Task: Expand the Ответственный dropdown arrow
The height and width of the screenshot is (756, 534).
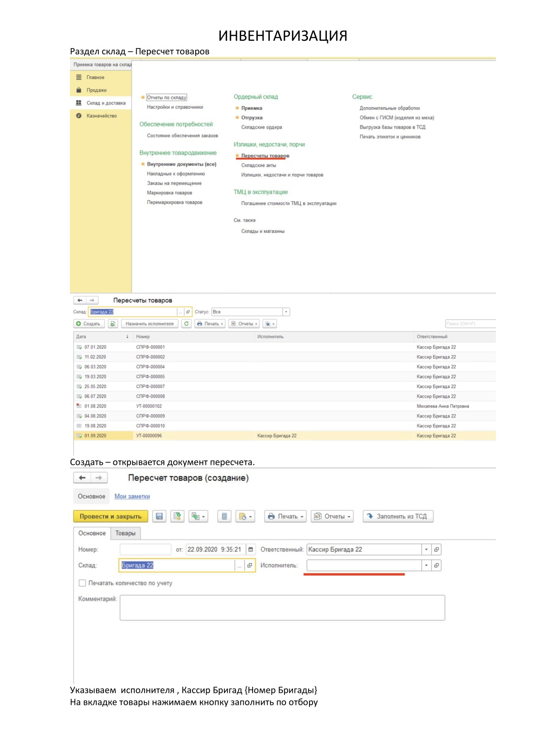Action: (x=426, y=550)
